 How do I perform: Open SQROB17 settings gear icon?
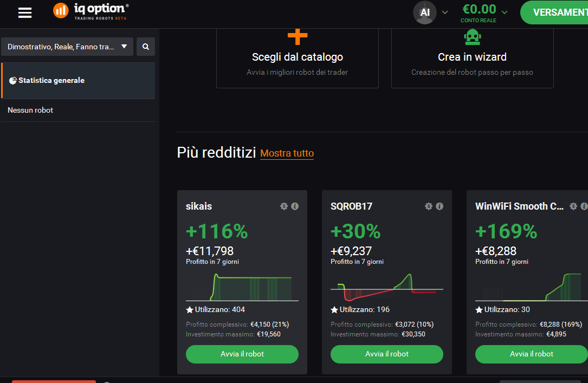tap(429, 206)
